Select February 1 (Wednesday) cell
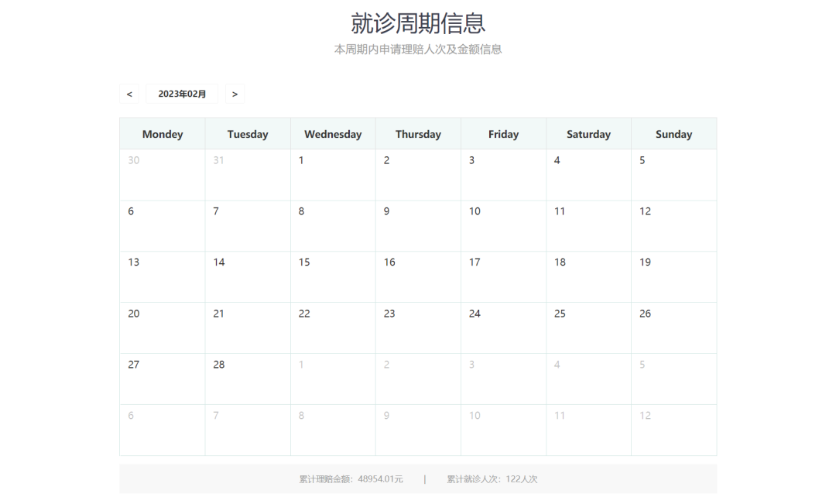 [x=333, y=175]
